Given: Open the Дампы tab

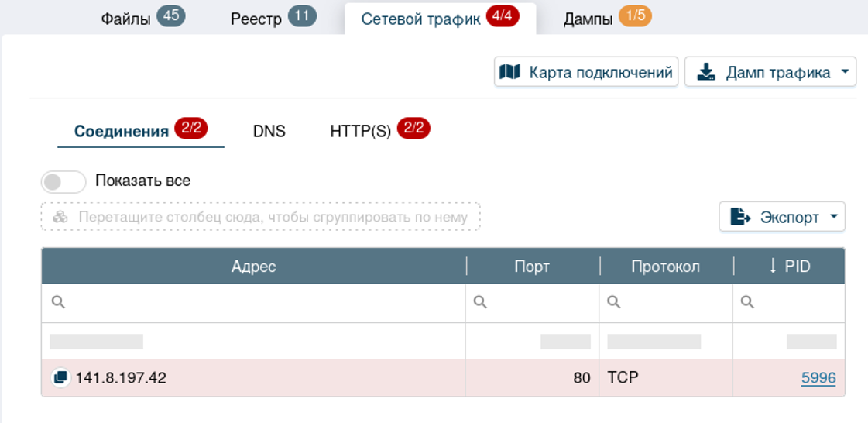Looking at the screenshot, I should pos(588,19).
